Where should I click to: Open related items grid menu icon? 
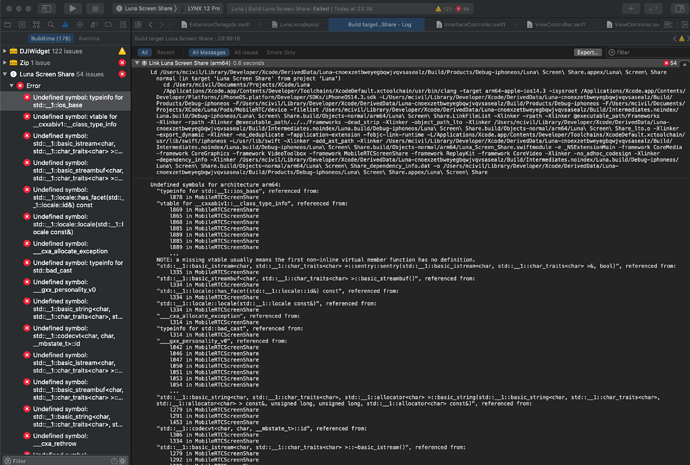(x=138, y=25)
